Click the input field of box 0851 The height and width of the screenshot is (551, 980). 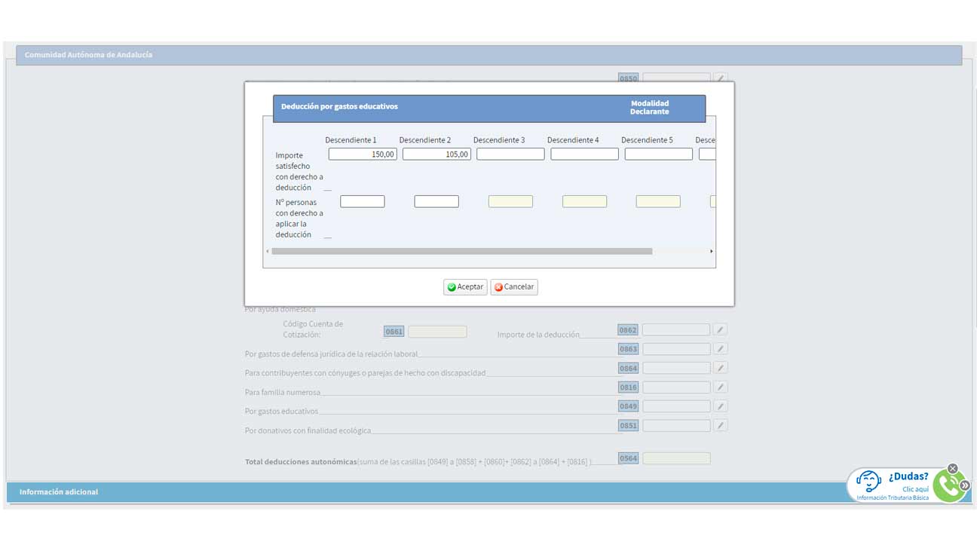(676, 425)
